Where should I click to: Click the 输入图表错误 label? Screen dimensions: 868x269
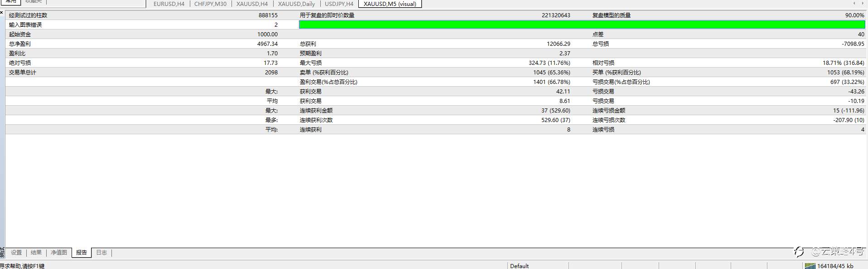(x=25, y=24)
